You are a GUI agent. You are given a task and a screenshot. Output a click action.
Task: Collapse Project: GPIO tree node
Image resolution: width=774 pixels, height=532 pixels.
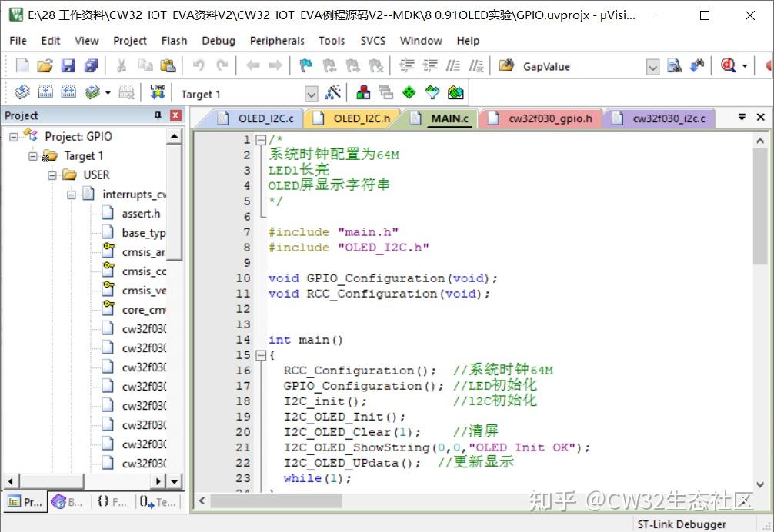point(13,137)
